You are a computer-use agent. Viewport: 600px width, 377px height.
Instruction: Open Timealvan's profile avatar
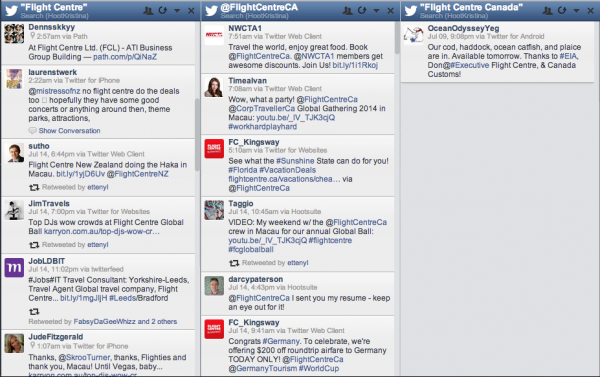coord(214,87)
